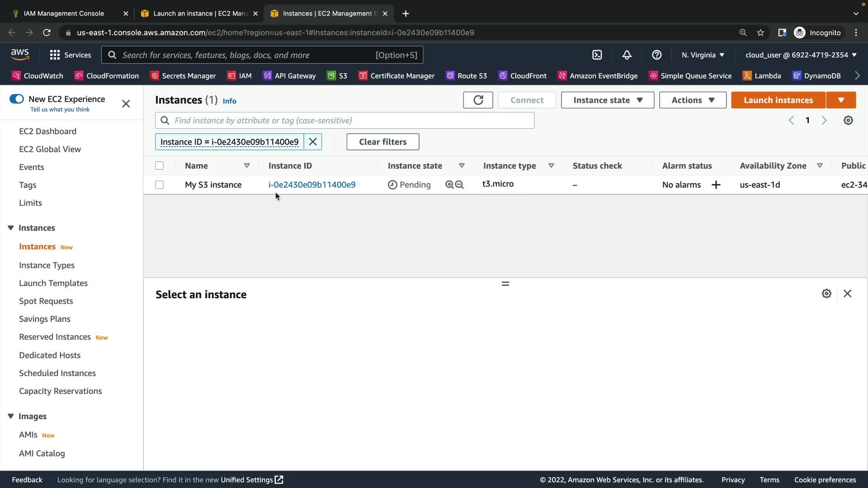
Task: Open Launch Templates in the sidebar
Action: point(53,283)
